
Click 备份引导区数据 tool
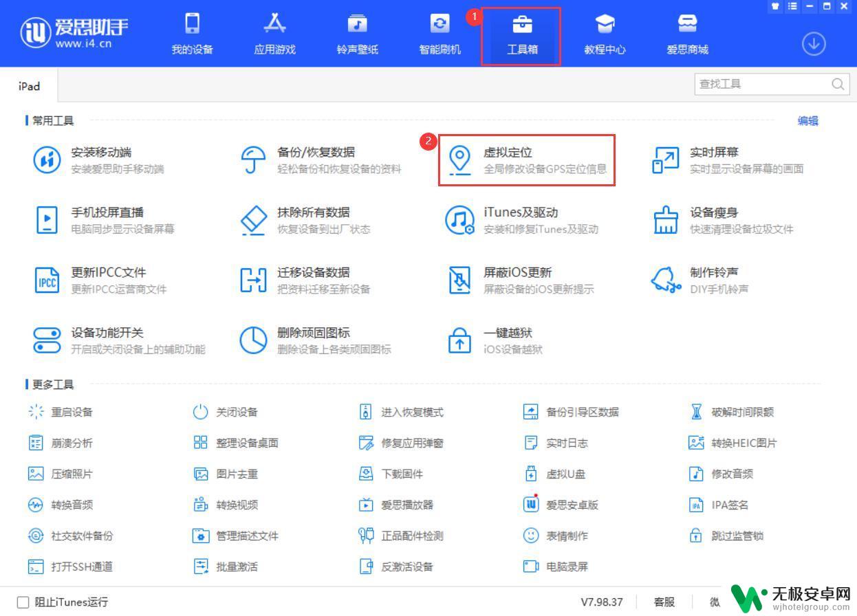click(571, 412)
